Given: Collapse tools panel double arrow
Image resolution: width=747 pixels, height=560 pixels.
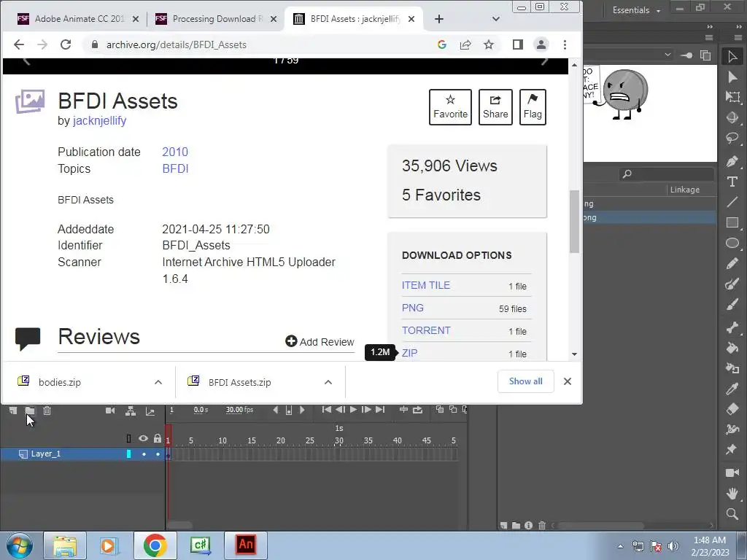Looking at the screenshot, I should [x=738, y=27].
